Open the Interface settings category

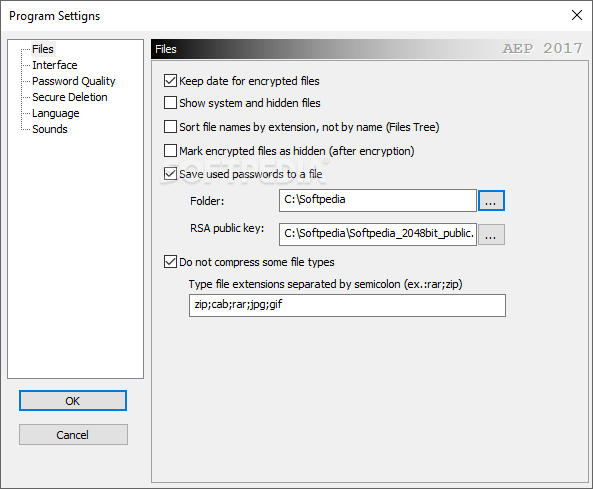tap(54, 65)
